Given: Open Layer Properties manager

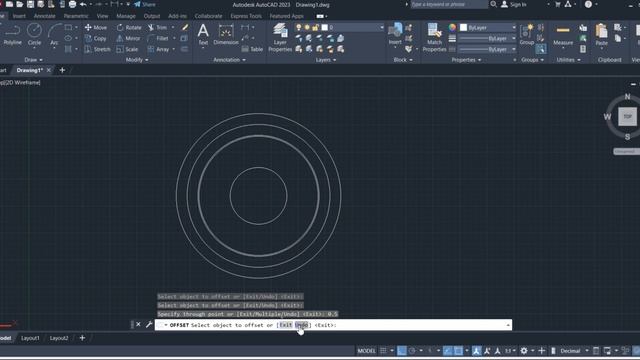Looking at the screenshot, I should pos(280,38).
